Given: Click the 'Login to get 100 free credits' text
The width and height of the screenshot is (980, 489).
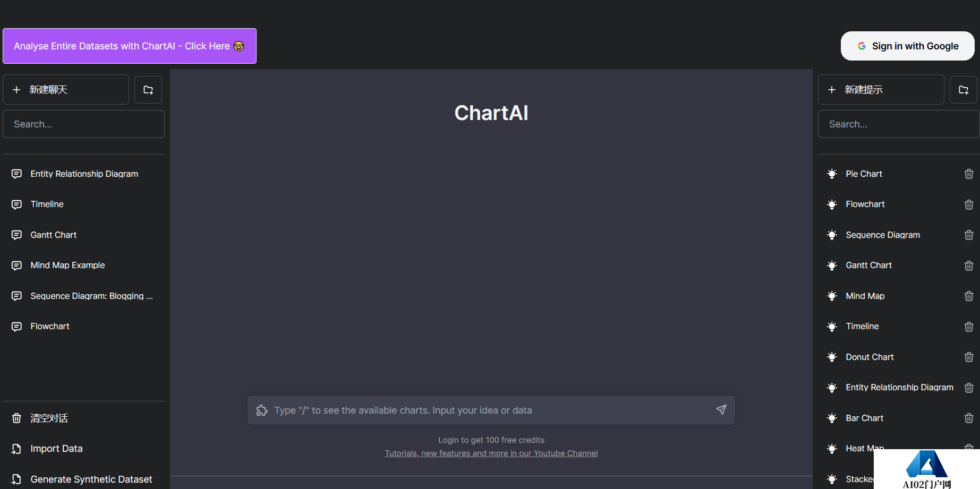Looking at the screenshot, I should coord(491,440).
